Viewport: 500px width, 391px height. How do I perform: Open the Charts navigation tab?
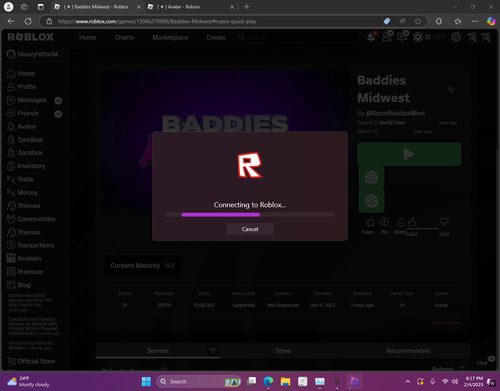(124, 37)
